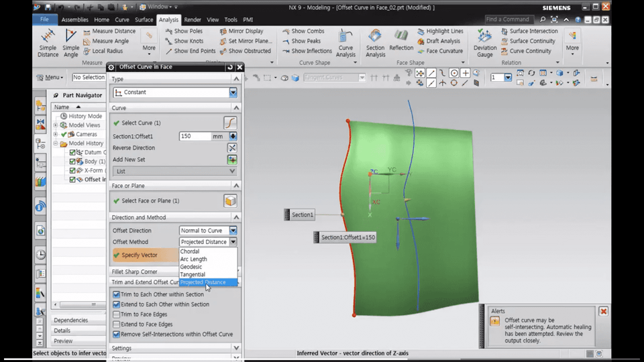This screenshot has width=644, height=362.
Task: Open the Menu button
Action: (x=50, y=77)
